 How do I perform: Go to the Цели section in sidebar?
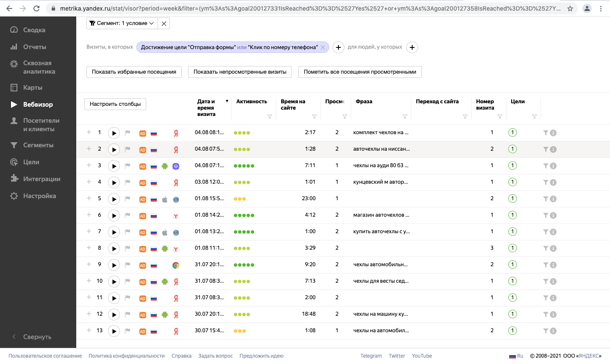tap(31, 162)
